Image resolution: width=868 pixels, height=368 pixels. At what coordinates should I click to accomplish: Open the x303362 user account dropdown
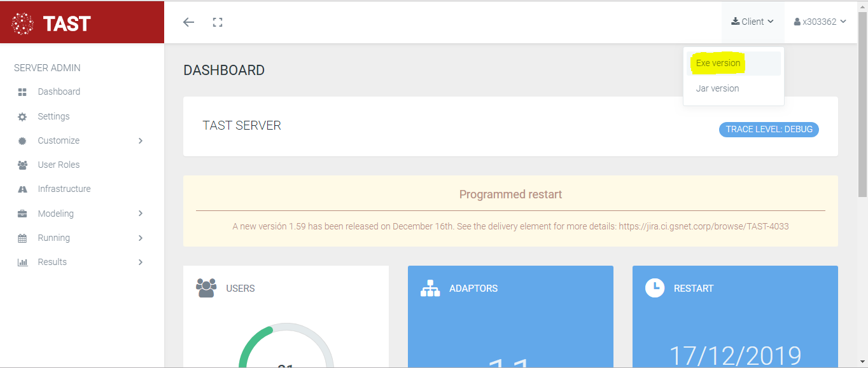[x=820, y=22]
